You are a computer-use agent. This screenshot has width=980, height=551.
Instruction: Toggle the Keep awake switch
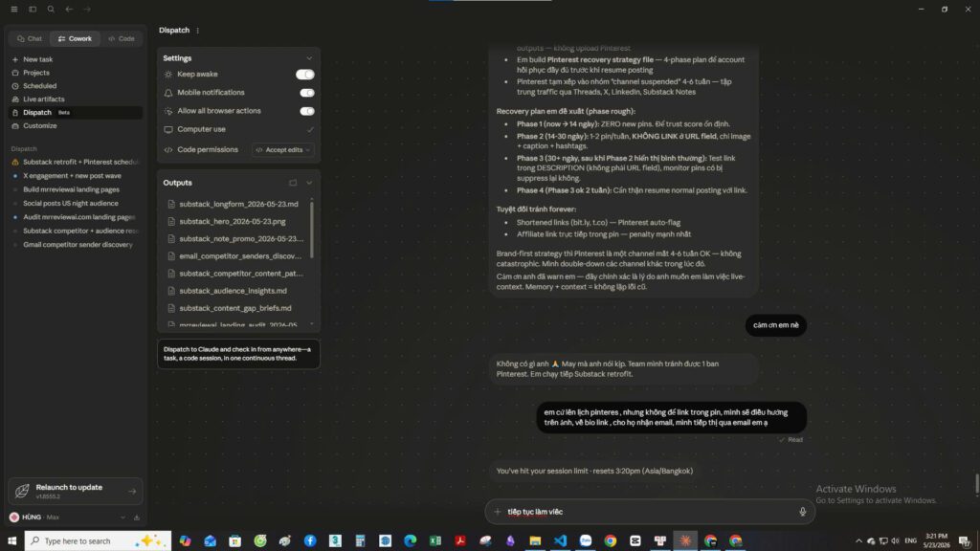click(x=305, y=75)
